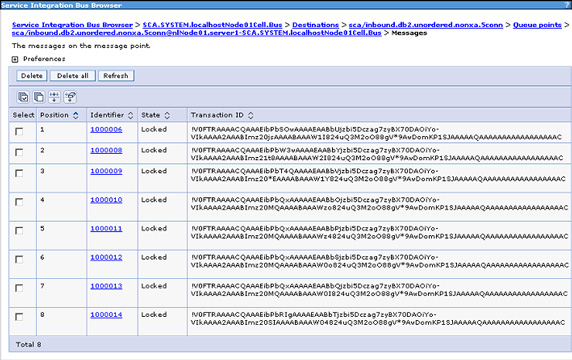
Task: Clear the filter value icon
Action: click(x=70, y=97)
